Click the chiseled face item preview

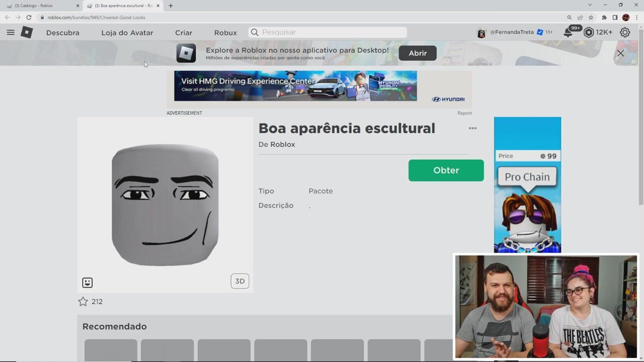[165, 205]
